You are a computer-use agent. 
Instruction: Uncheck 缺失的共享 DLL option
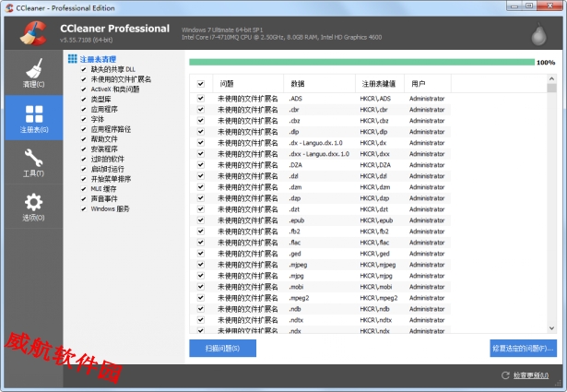pyautogui.click(x=84, y=69)
